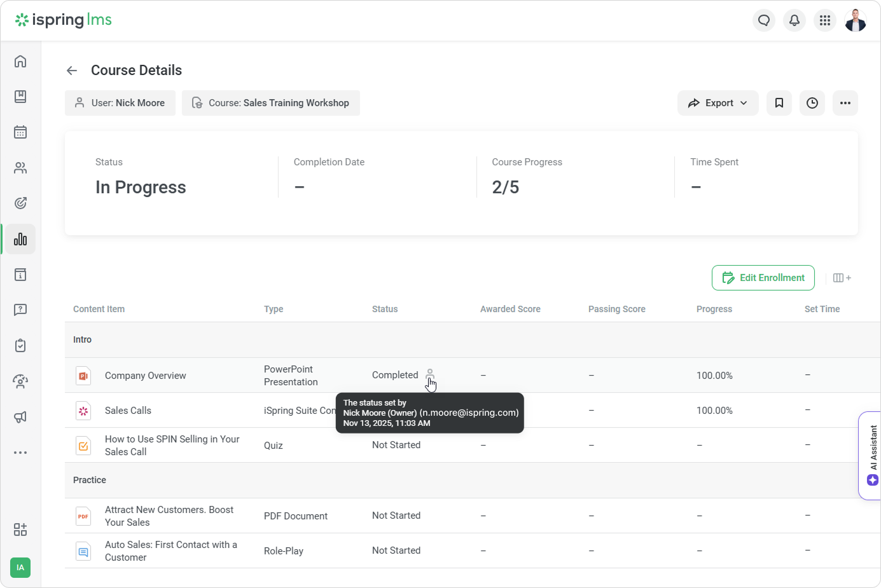
Task: Click the User: Nick Moore filter
Action: coord(120,103)
